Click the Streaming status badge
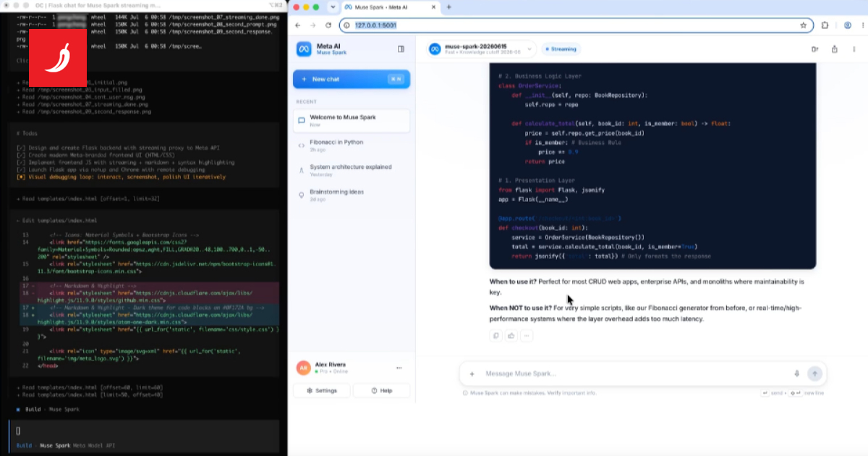 (561, 49)
